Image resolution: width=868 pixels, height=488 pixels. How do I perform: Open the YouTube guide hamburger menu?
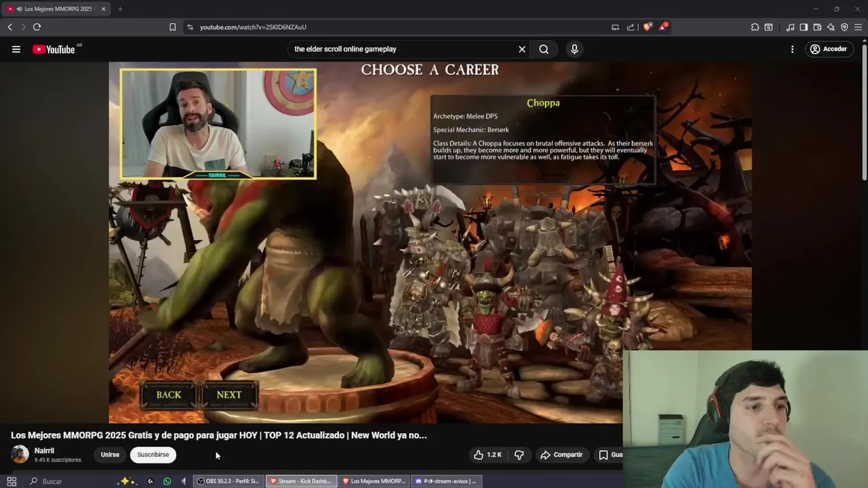[16, 49]
